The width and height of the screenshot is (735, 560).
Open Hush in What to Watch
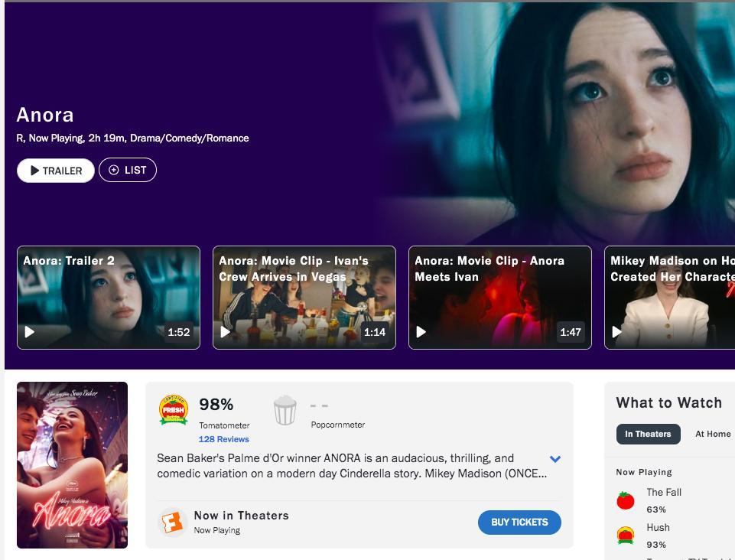click(x=658, y=527)
